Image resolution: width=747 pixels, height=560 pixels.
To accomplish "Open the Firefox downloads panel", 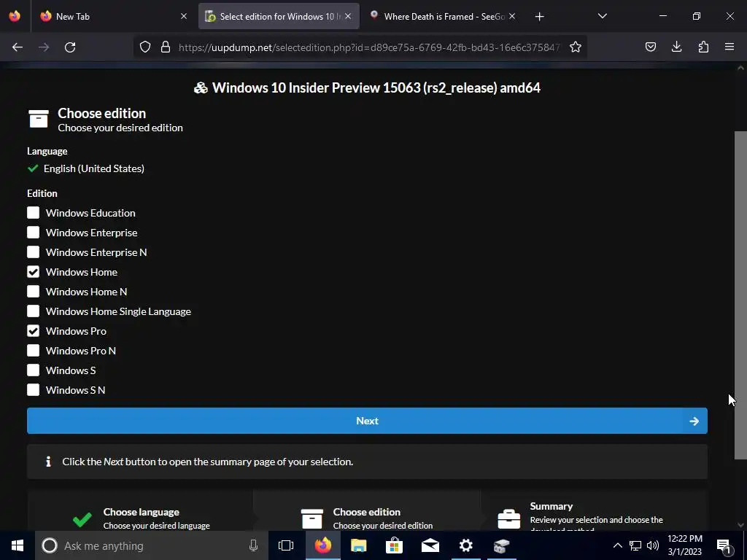I will point(676,47).
